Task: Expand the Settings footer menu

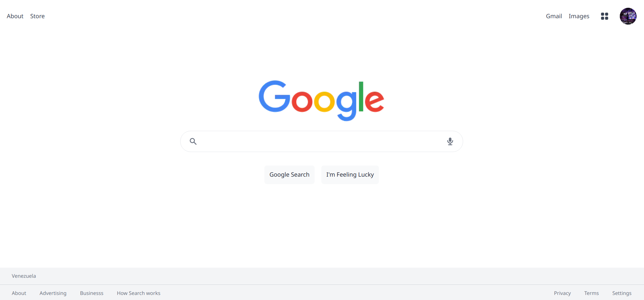Action: pos(622,293)
